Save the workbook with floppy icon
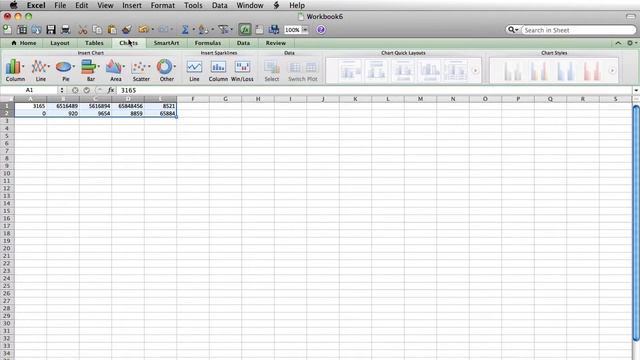The height and width of the screenshot is (360, 640). (x=51, y=29)
